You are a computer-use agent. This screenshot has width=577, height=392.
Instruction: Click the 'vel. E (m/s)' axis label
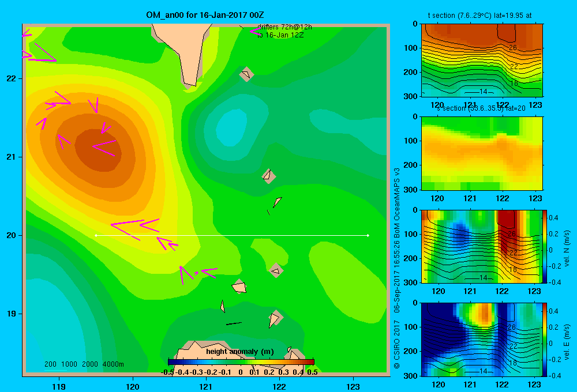pyautogui.click(x=567, y=342)
